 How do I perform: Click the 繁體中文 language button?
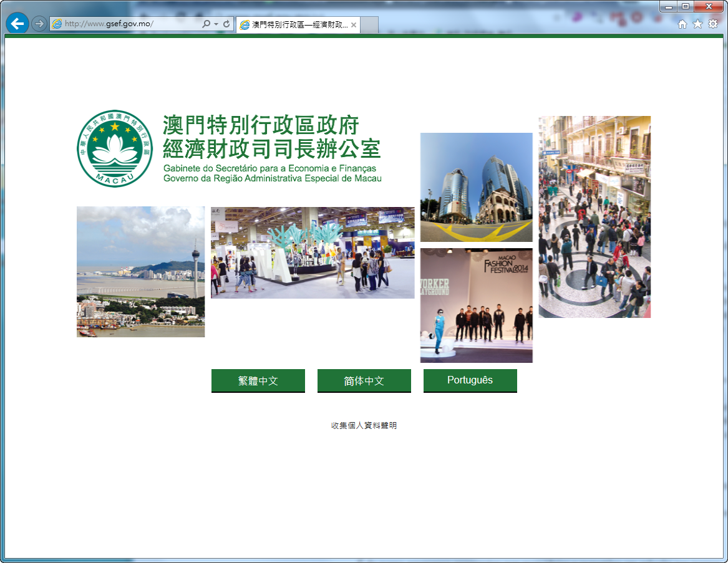point(258,380)
